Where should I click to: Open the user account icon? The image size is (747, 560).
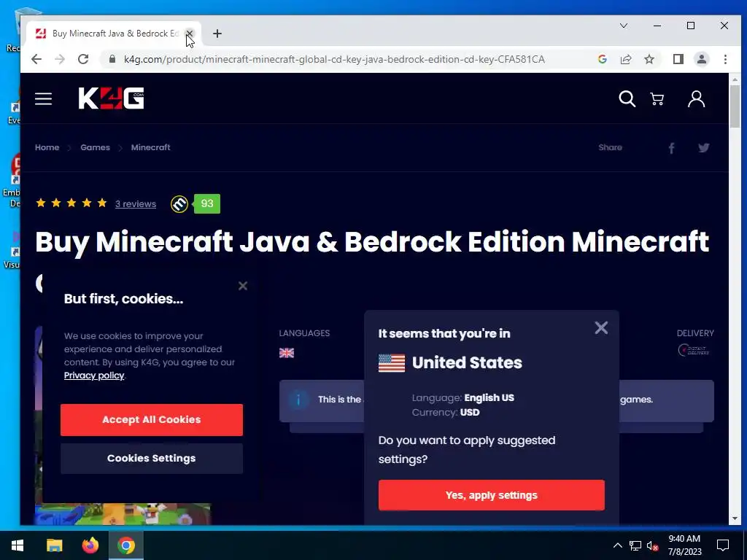(696, 99)
